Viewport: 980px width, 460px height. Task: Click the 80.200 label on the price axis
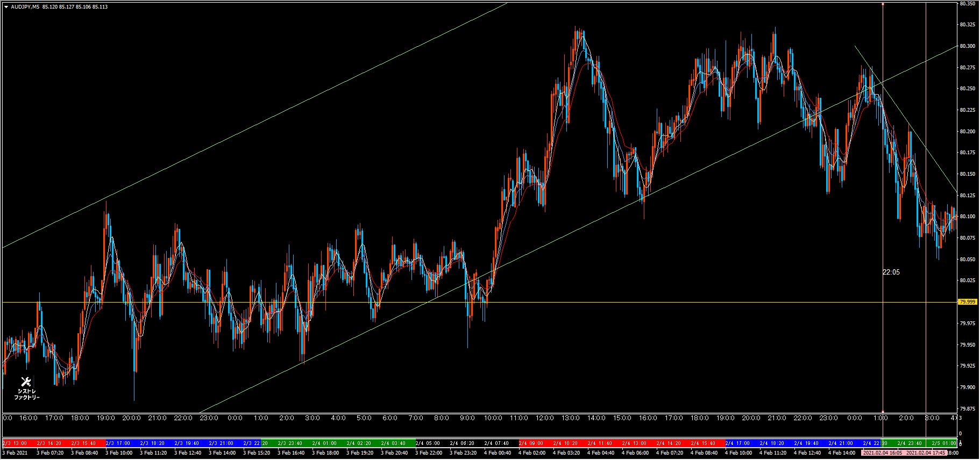[x=967, y=131]
